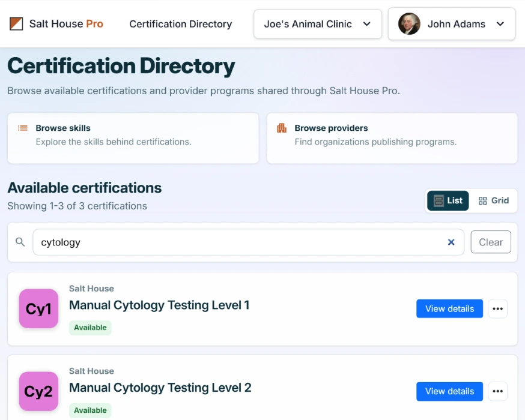The image size is (525, 420).
Task: Click the Salt House Pro brand name
Action: pyautogui.click(x=66, y=24)
